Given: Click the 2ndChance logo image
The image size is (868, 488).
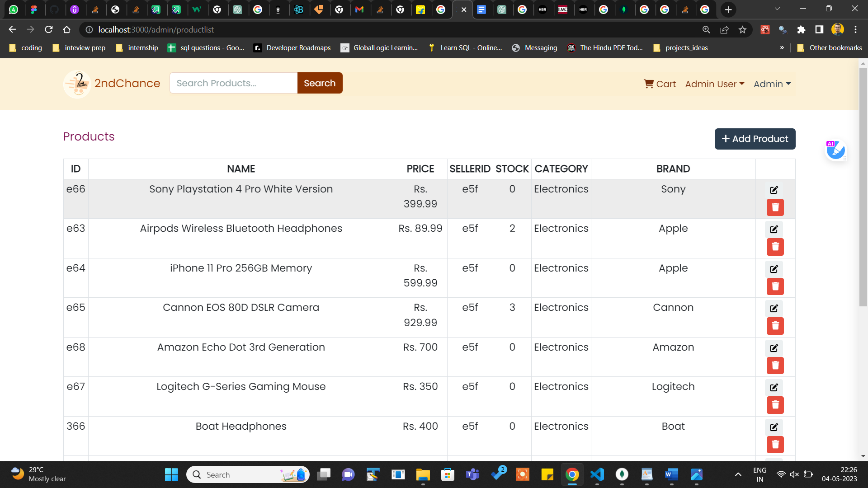Looking at the screenshot, I should (x=77, y=84).
